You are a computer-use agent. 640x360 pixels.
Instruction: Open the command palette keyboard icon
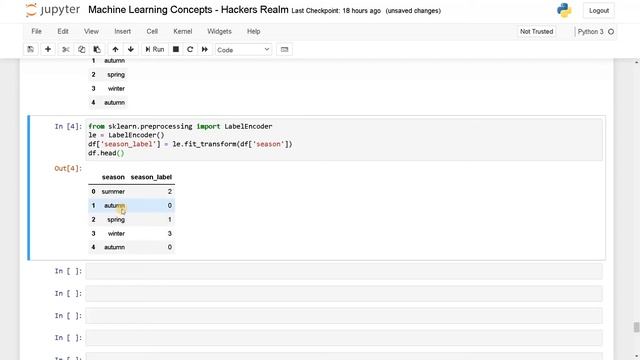(x=284, y=49)
